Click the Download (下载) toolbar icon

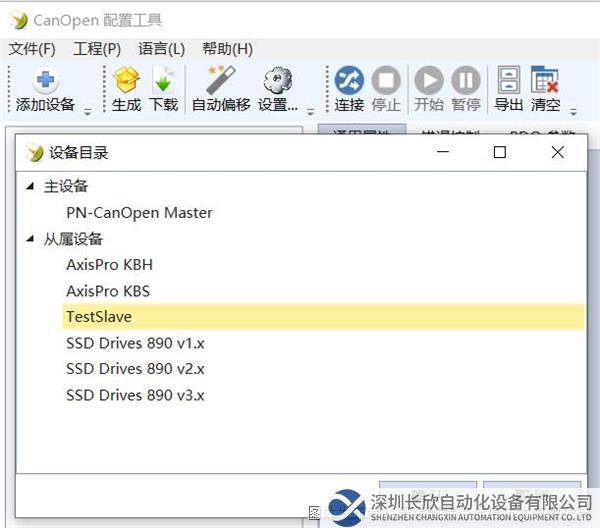tap(163, 81)
